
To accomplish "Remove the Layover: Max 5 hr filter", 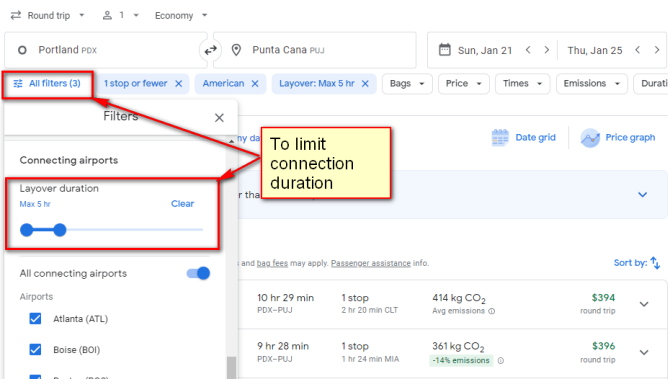I will [365, 84].
